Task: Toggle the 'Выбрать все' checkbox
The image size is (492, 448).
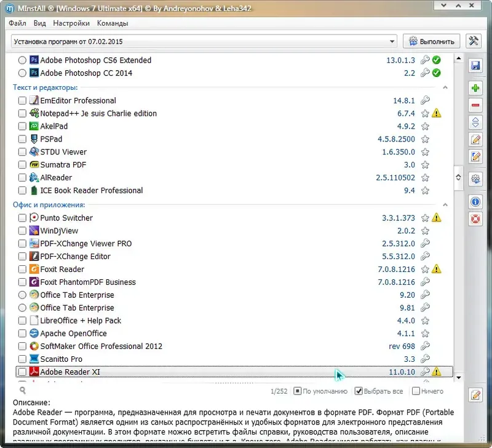Action: click(x=359, y=391)
